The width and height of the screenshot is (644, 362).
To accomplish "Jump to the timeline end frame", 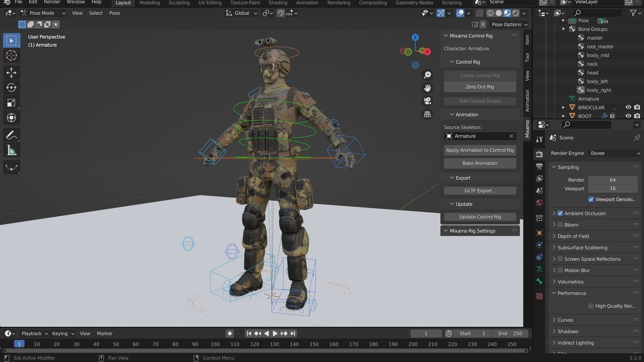I will pos(293,334).
